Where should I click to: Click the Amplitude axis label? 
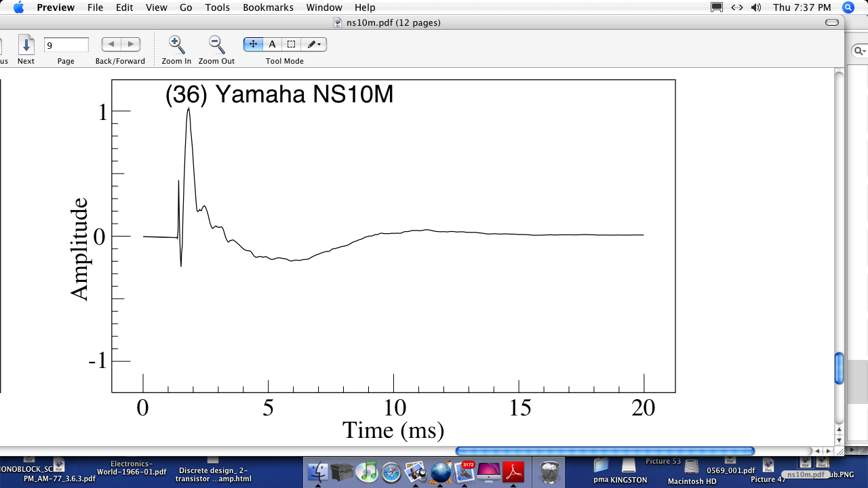79,249
